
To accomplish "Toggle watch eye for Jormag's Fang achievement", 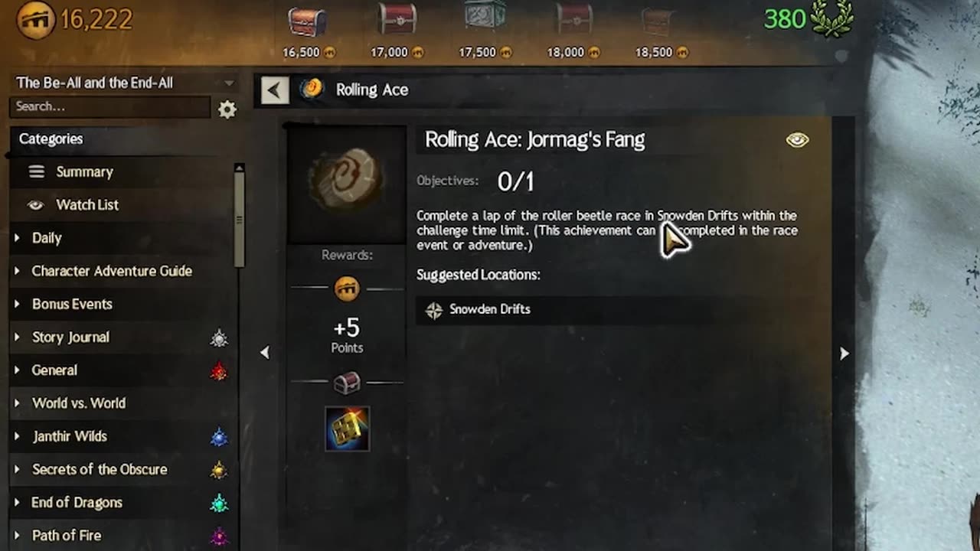I will [797, 140].
